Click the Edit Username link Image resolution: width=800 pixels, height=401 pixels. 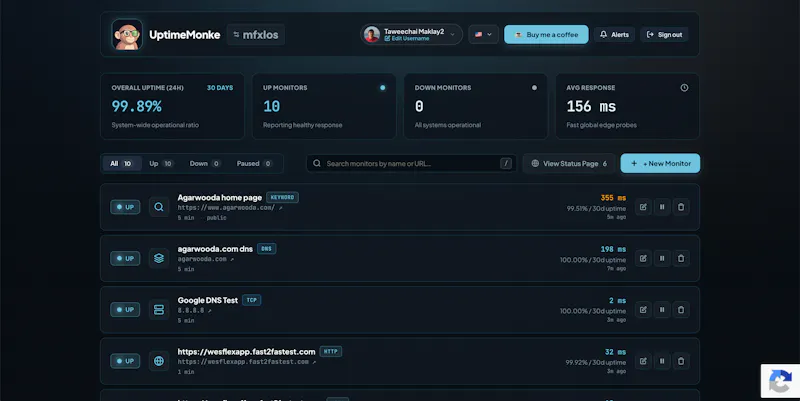click(x=407, y=39)
